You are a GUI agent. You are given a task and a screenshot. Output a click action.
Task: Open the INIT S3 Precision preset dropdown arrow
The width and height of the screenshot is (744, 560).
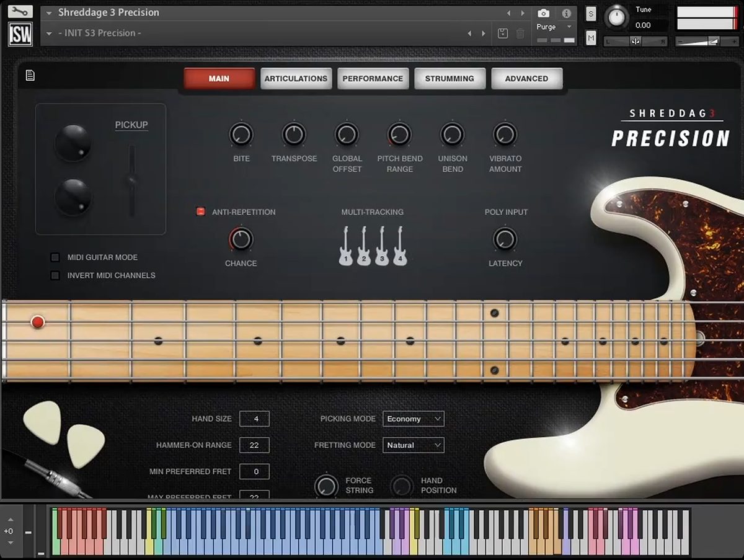[49, 33]
